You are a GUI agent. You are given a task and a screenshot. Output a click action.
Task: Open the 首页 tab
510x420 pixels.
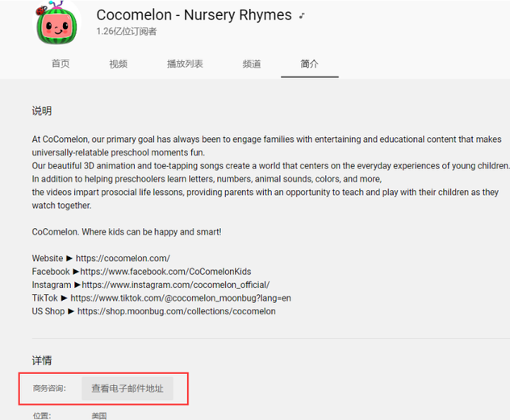pyautogui.click(x=61, y=64)
